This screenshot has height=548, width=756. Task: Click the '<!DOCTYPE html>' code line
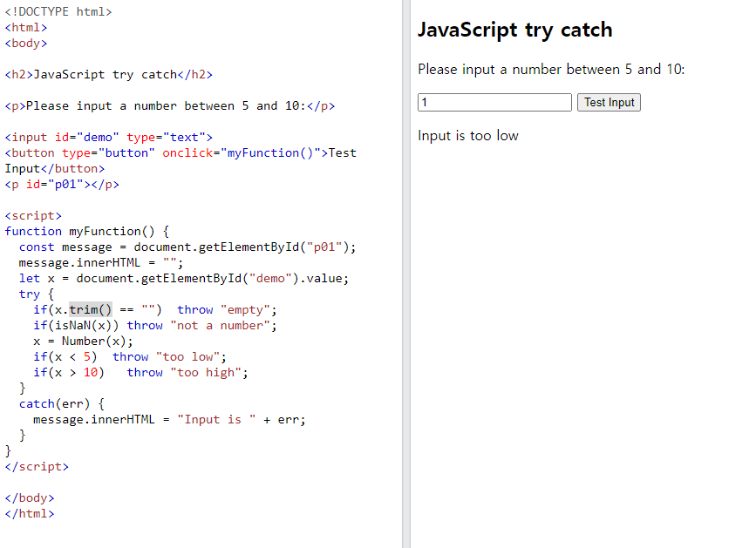58,11
